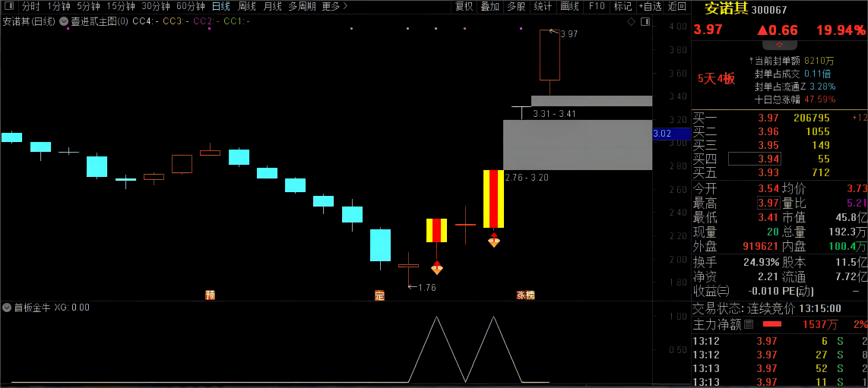The image size is (868, 388).
Task: Toggle the right panel layout icon
Action: [x=645, y=21]
